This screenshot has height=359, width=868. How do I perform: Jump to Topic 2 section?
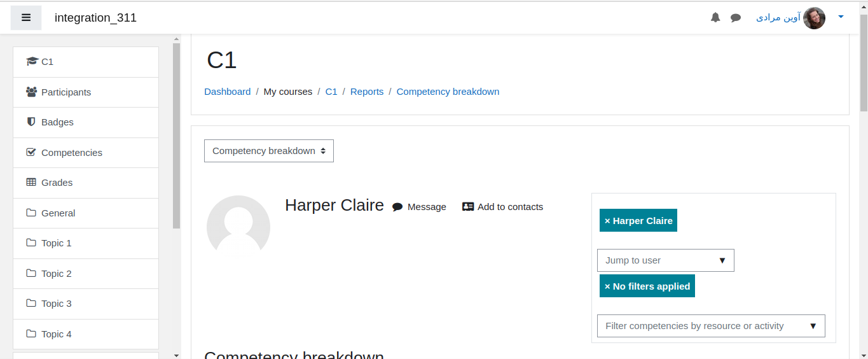pyautogui.click(x=86, y=274)
